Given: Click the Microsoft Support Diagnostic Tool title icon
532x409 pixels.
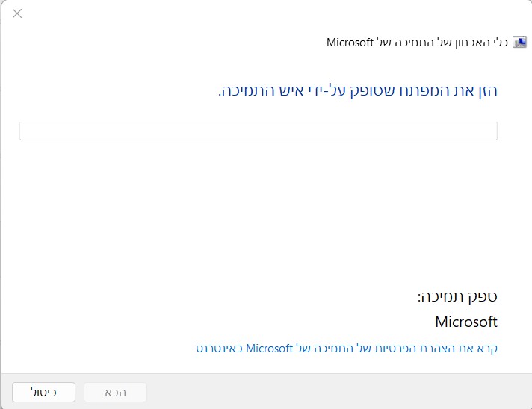Looking at the screenshot, I should pyautogui.click(x=520, y=42).
